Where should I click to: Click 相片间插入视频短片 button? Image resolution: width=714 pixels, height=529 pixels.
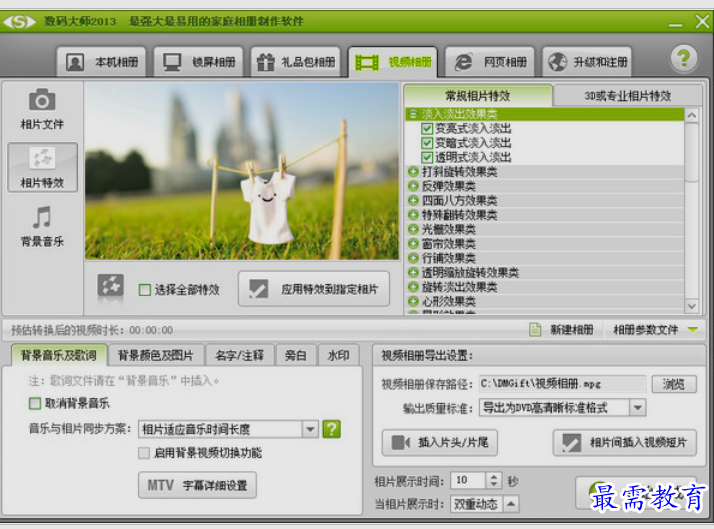[625, 443]
